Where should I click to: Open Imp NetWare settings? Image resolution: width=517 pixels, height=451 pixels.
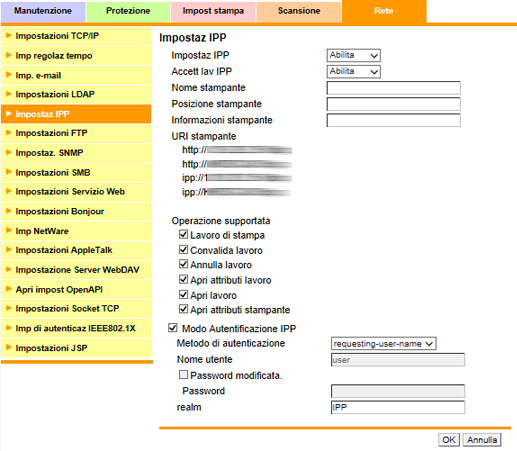coord(76,231)
